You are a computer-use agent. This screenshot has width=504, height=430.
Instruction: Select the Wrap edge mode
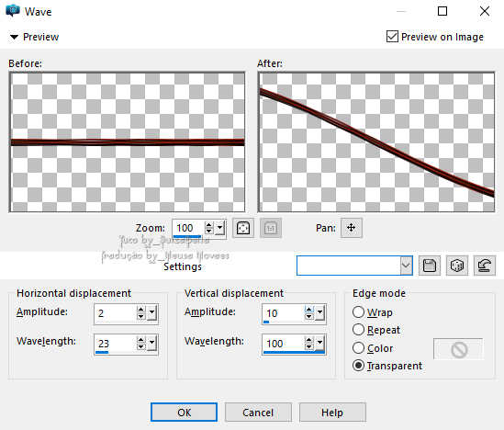tap(358, 312)
